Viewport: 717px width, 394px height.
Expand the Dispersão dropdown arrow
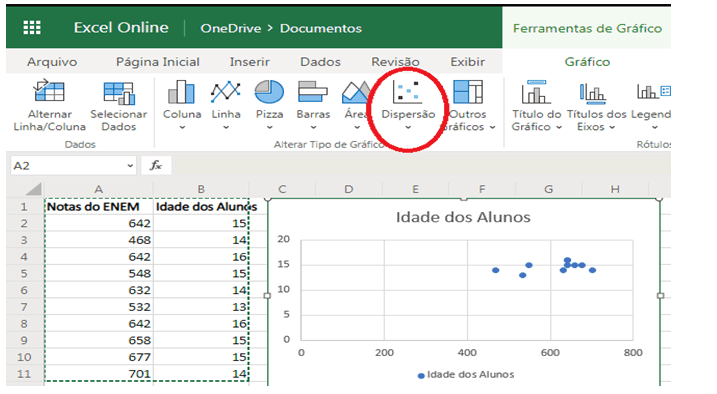(408, 128)
